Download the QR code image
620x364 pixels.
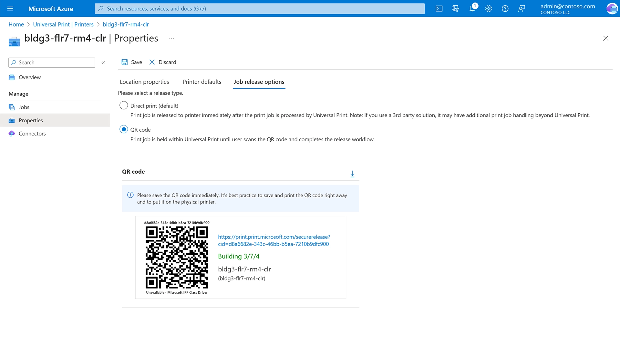(x=352, y=174)
